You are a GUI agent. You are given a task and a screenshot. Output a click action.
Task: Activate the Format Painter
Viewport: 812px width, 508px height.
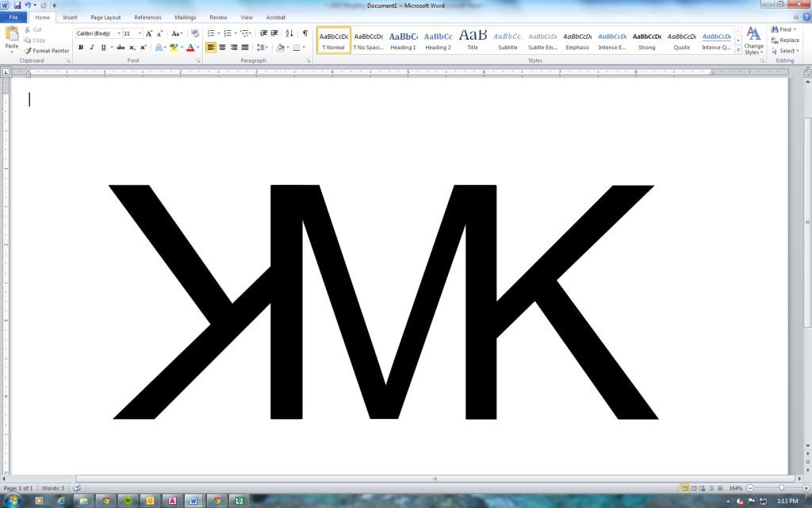[47, 51]
